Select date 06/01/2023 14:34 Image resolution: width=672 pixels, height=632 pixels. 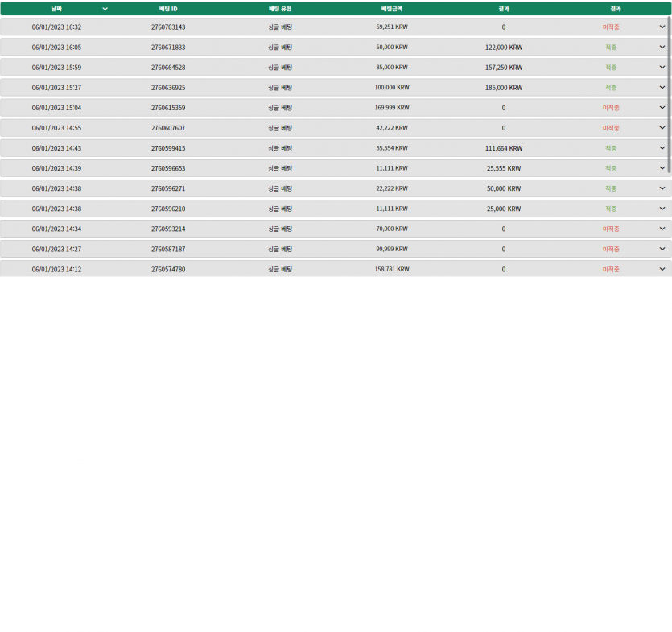[x=56, y=229]
